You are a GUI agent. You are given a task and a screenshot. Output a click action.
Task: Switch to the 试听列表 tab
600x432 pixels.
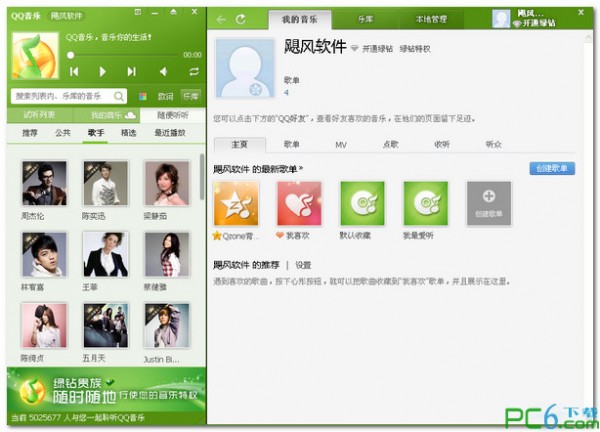[x=39, y=115]
